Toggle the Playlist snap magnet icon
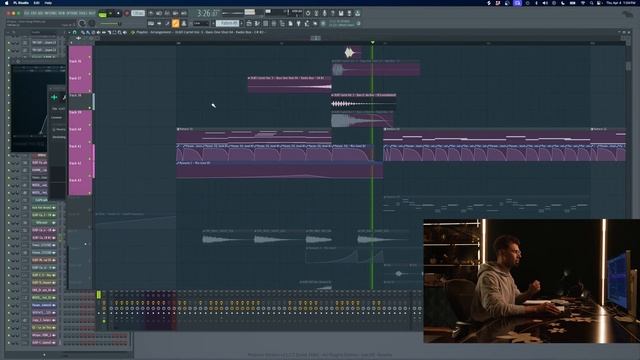 [x=75, y=32]
